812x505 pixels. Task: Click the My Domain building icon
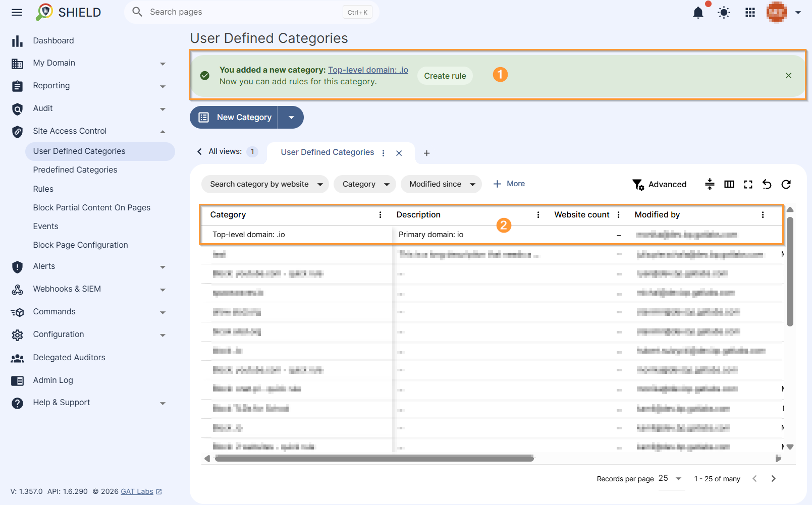pyautogui.click(x=18, y=64)
